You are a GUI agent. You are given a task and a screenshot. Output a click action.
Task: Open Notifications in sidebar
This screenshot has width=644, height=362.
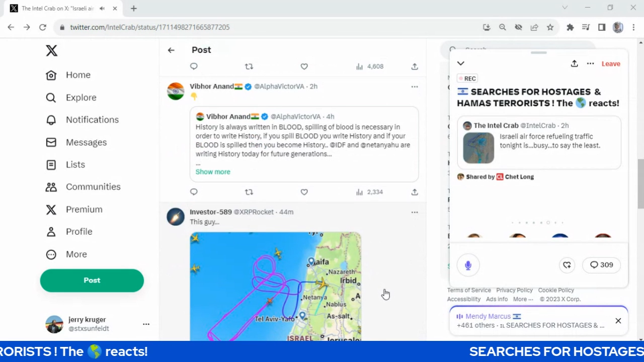(x=92, y=120)
